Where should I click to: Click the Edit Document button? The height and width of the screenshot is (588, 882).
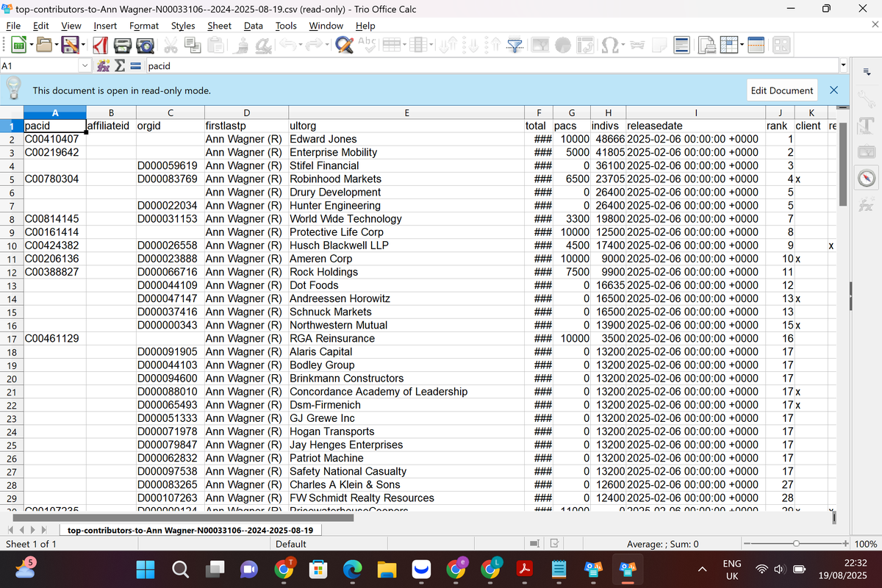pos(782,90)
